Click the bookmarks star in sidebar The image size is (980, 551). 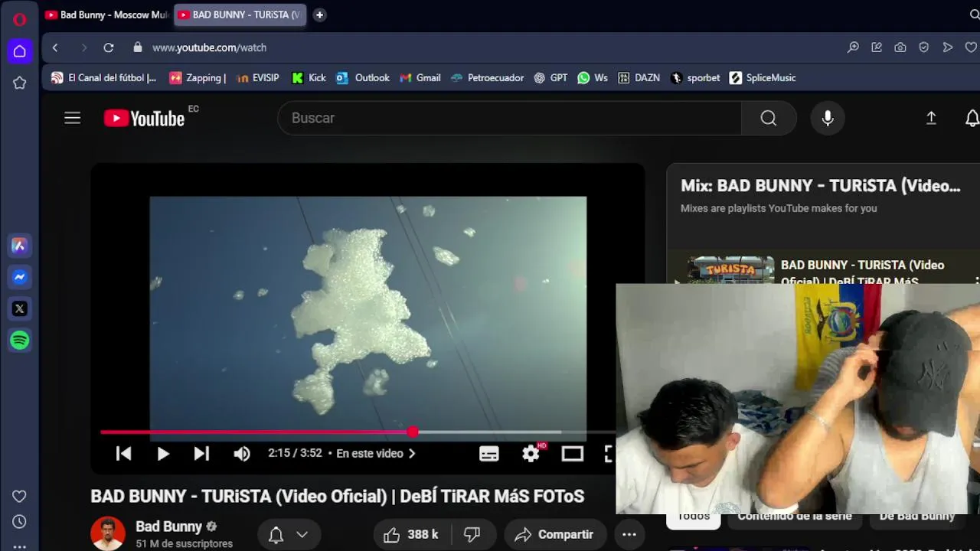coord(20,83)
